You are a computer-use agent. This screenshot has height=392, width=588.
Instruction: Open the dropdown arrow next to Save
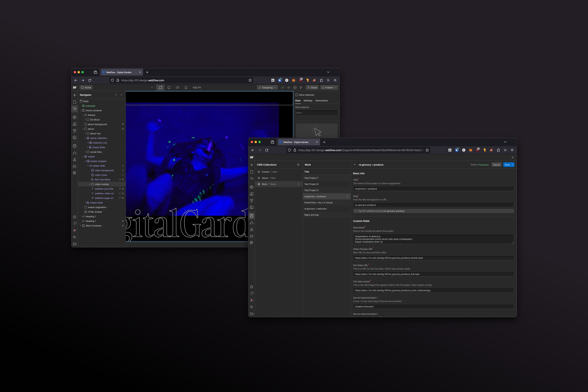513,165
